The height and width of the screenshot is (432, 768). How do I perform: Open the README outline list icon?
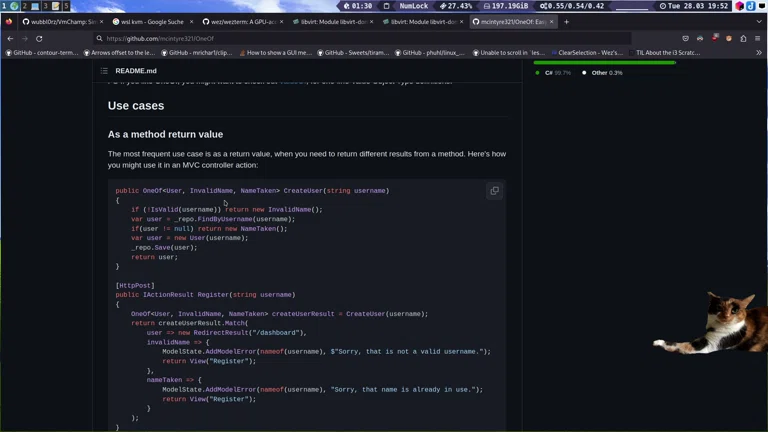pyautogui.click(x=104, y=71)
